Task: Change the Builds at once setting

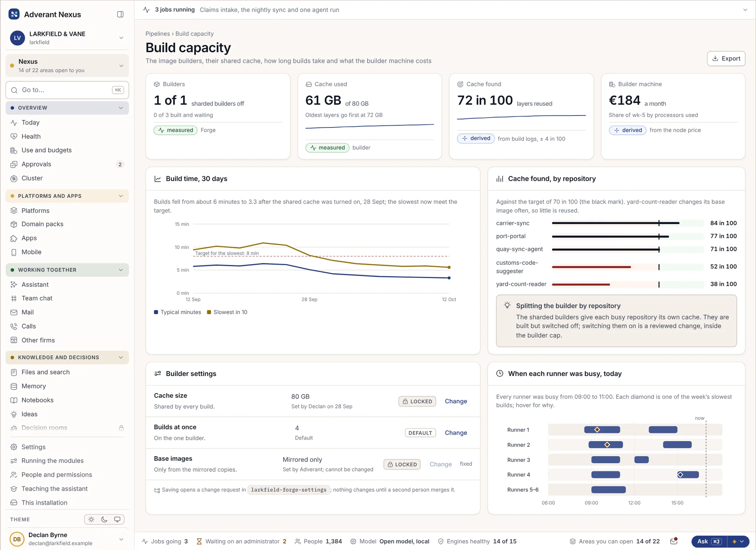Action: (x=456, y=433)
